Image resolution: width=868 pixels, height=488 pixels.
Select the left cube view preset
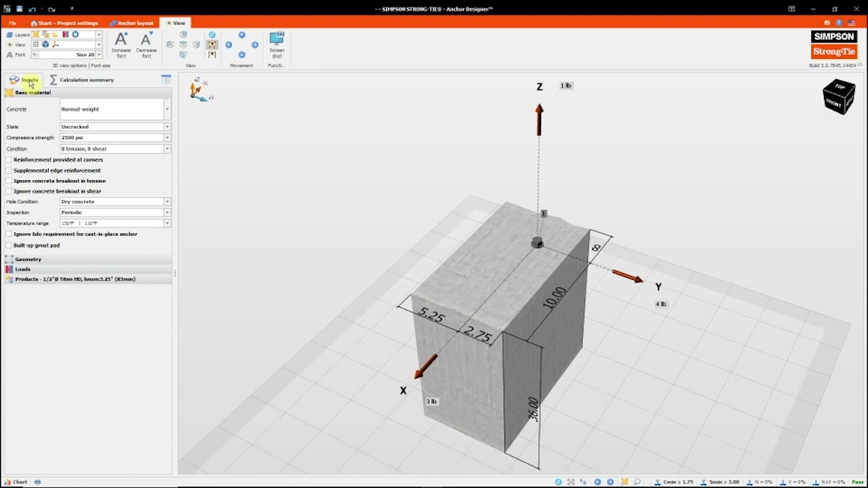coord(170,45)
